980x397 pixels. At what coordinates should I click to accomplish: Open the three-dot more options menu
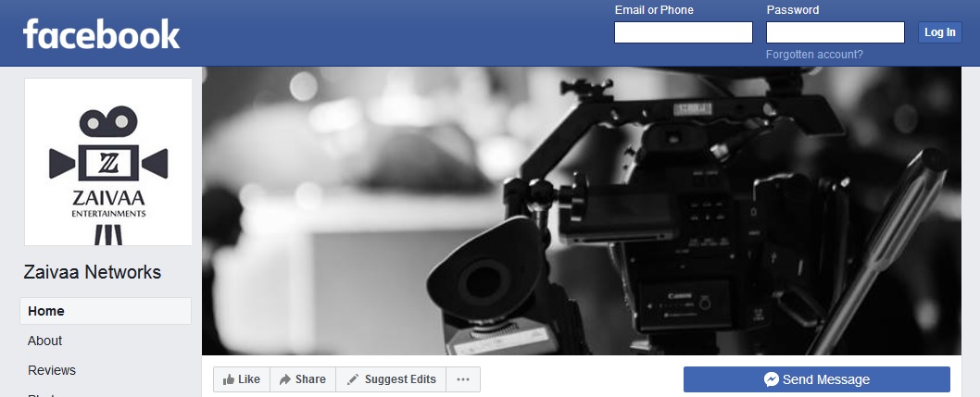[x=463, y=379]
